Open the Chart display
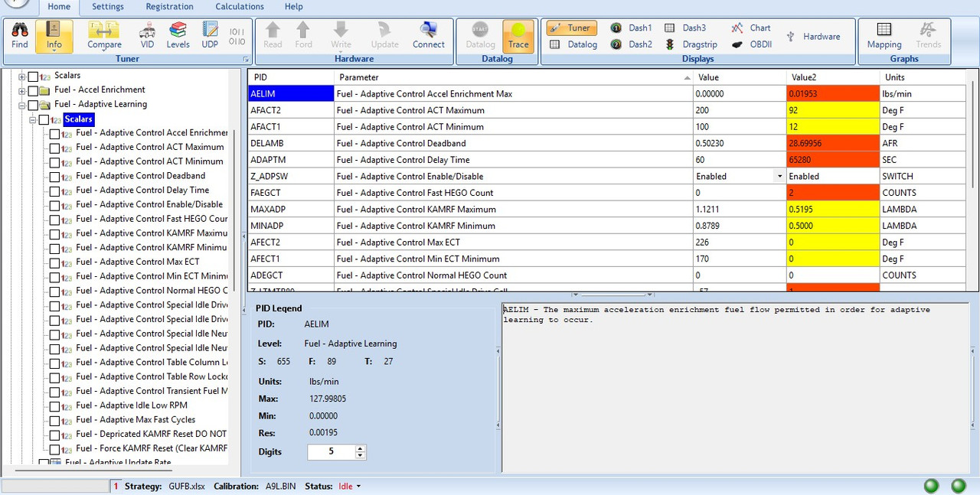980x495 pixels. coord(751,28)
